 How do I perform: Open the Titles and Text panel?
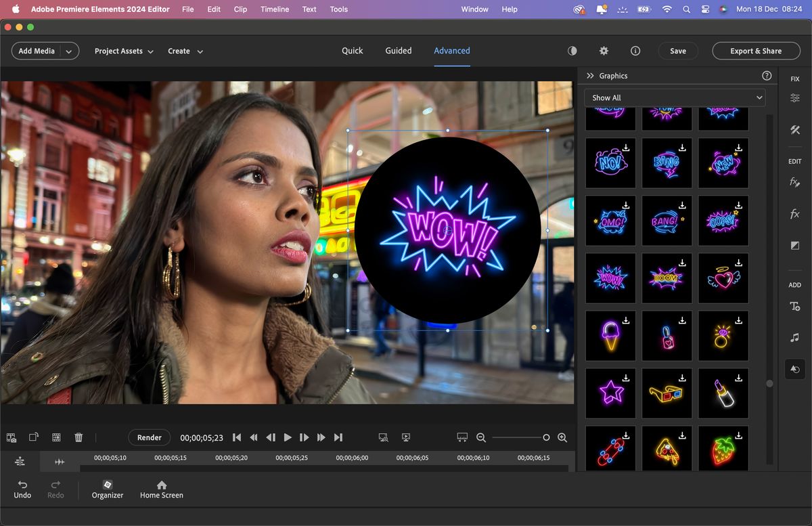(x=794, y=306)
